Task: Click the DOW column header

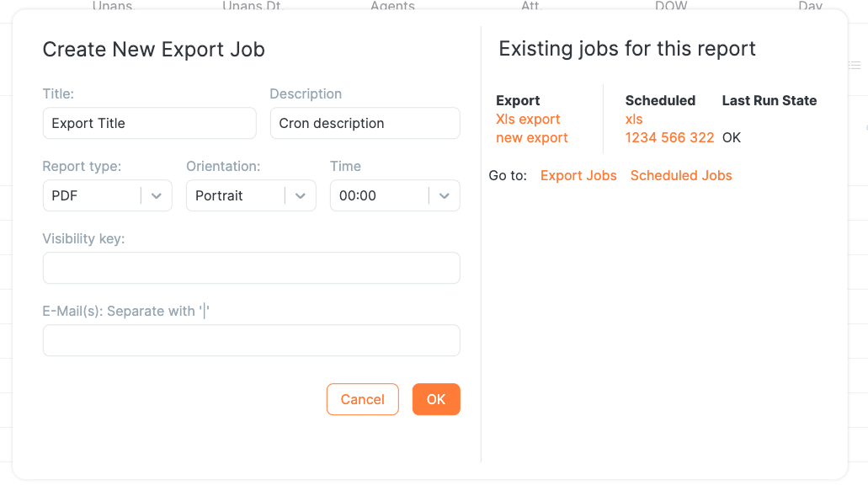Action: pos(673,7)
